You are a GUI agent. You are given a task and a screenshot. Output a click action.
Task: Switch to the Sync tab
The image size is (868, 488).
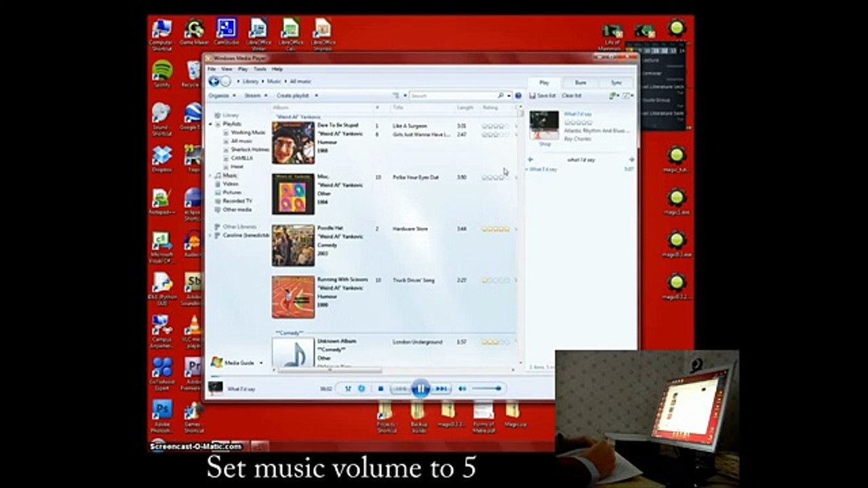point(616,82)
